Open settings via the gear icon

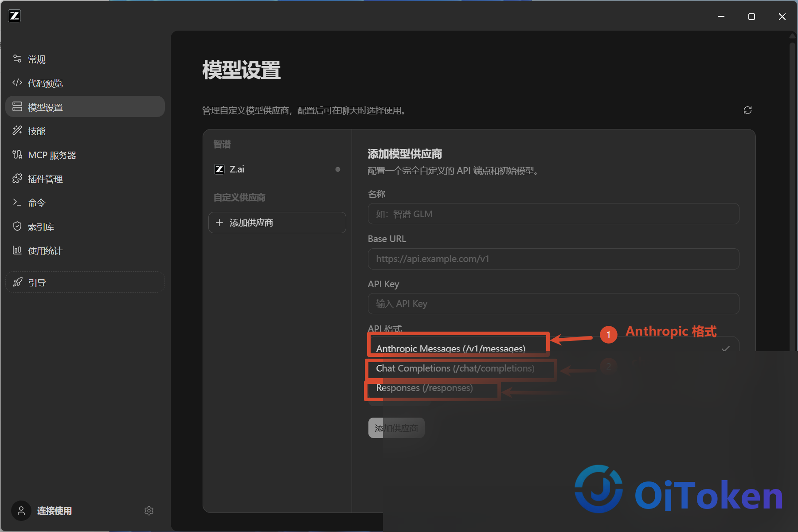[x=149, y=511]
